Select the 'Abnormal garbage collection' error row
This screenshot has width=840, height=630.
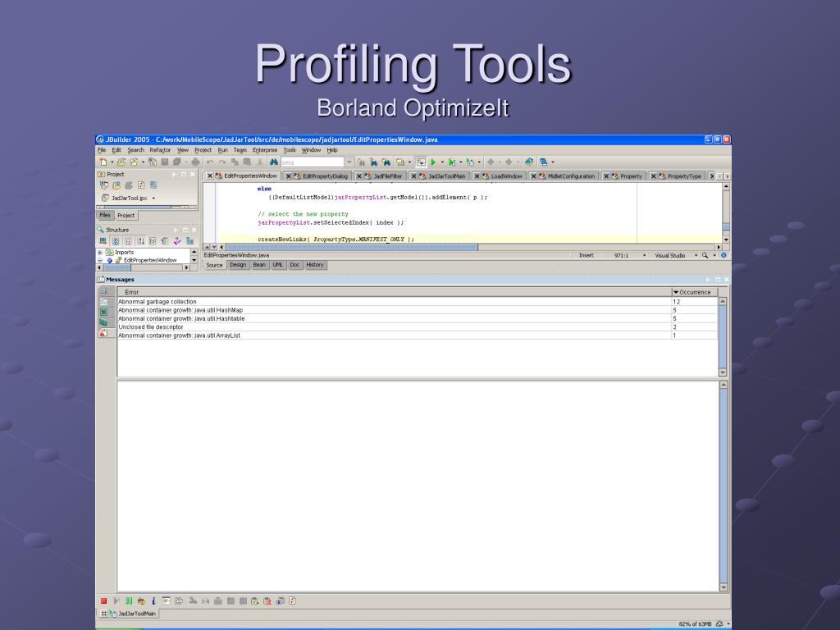(x=418, y=302)
